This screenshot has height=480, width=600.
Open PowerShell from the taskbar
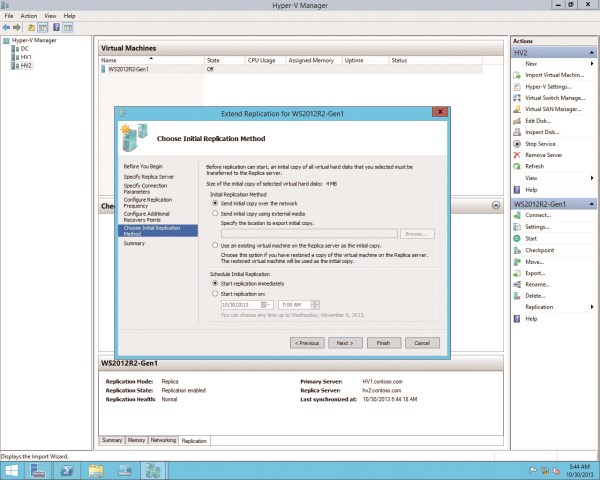[x=67, y=471]
